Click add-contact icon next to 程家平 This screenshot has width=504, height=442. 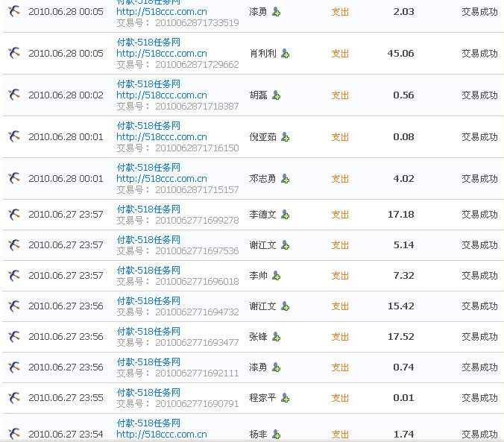click(x=285, y=398)
